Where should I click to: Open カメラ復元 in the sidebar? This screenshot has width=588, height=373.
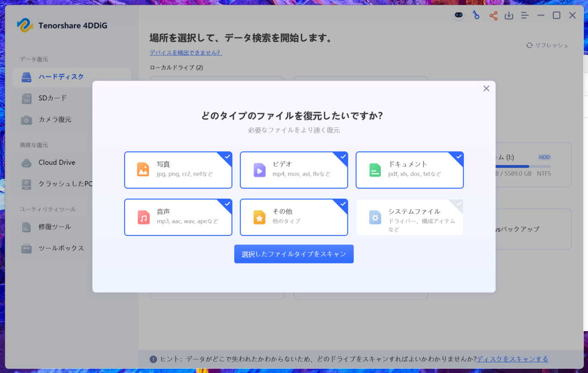coord(55,119)
